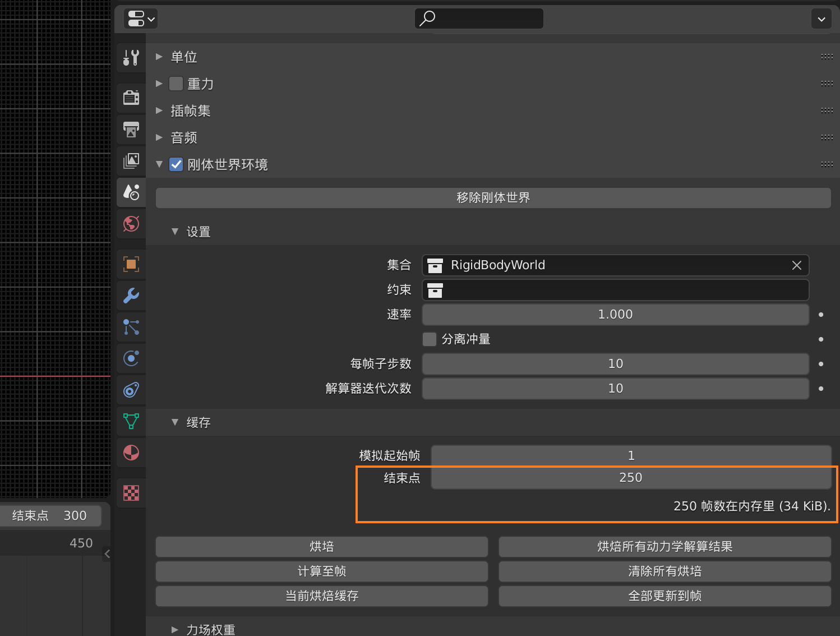Open the Tool properties tab
Screen dimensions: 840x636
click(131, 57)
